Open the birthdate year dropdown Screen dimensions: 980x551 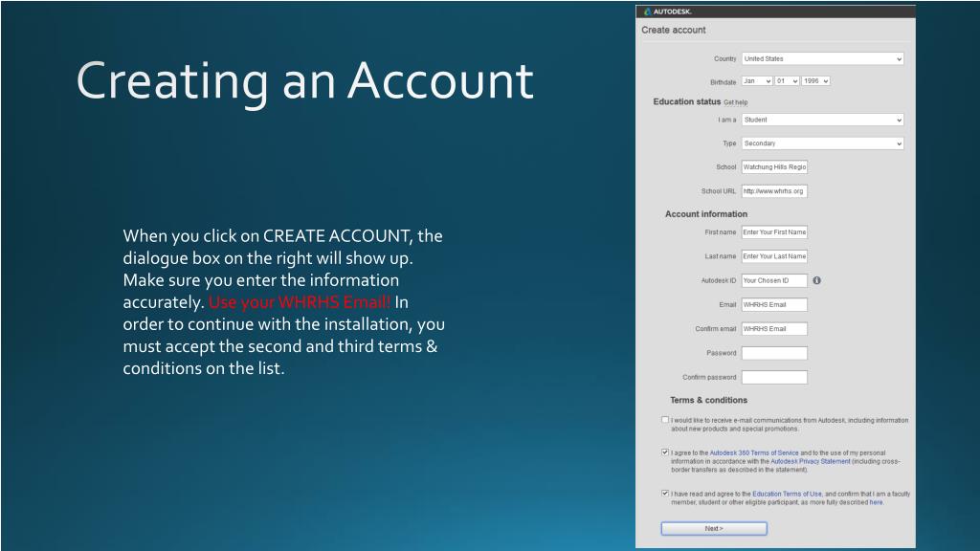pyautogui.click(x=815, y=81)
